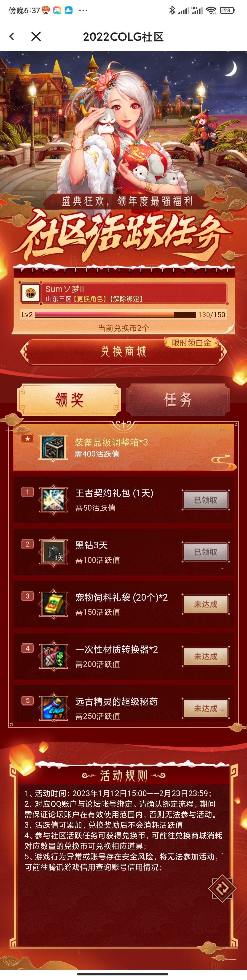This screenshot has width=247, height=980.
Task: Tap the player avatar icon
Action: pos(30,293)
